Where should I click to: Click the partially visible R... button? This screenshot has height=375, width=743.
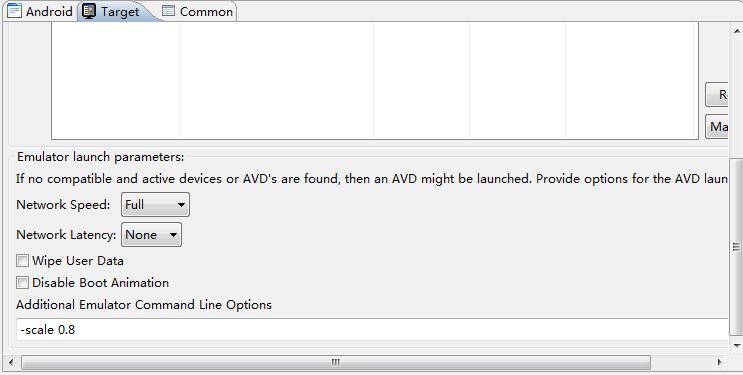coord(716,95)
